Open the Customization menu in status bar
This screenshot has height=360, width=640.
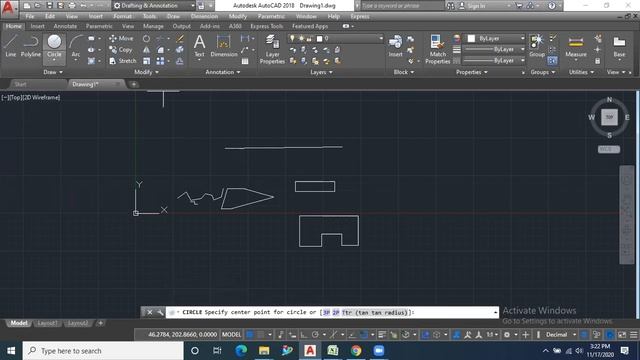(x=633, y=335)
